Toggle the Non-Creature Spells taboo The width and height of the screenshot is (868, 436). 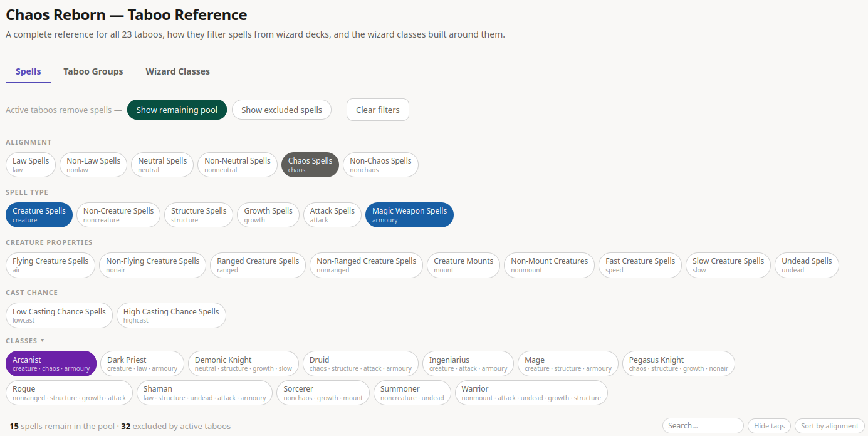[118, 215]
